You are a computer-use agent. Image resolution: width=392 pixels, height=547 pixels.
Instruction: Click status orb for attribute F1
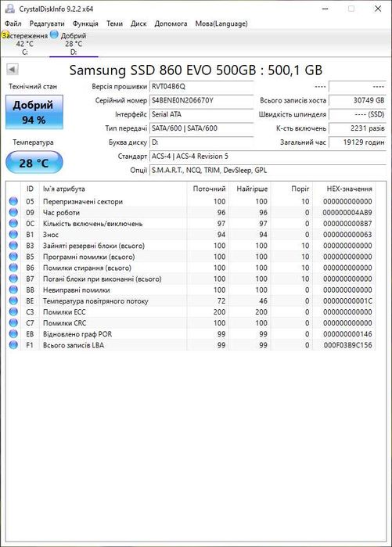click(x=13, y=345)
